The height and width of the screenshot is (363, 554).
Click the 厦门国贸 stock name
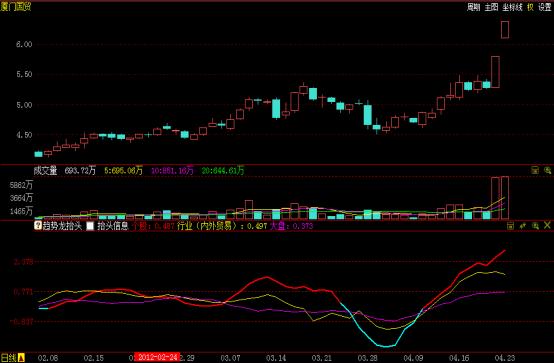click(16, 7)
